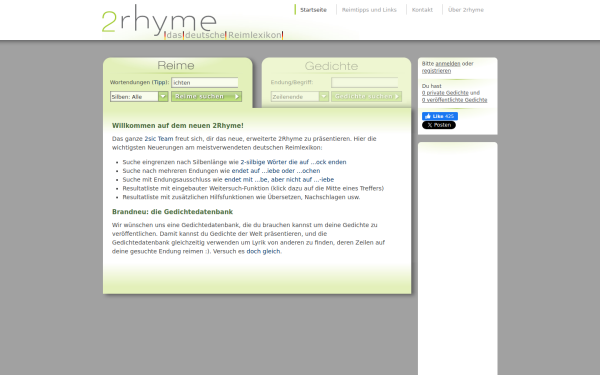Follow the registrieren link
Viewport: 600px width, 375px height.
(x=436, y=71)
